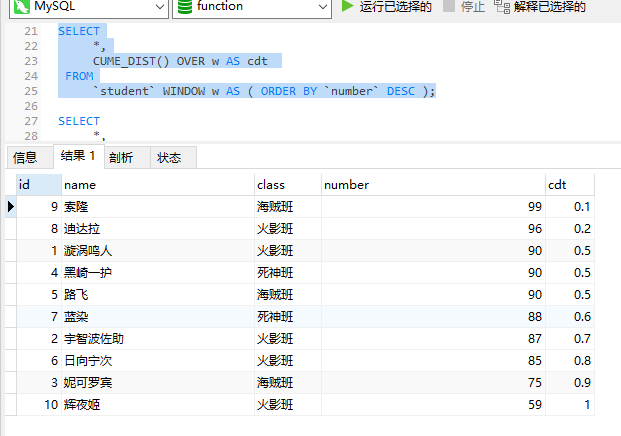
Task: Switch to the 结果 1 tab
Action: tap(78, 156)
